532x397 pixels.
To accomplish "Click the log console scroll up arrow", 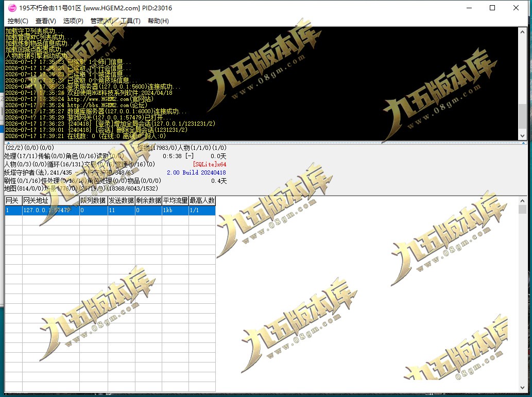I will click(522, 32).
